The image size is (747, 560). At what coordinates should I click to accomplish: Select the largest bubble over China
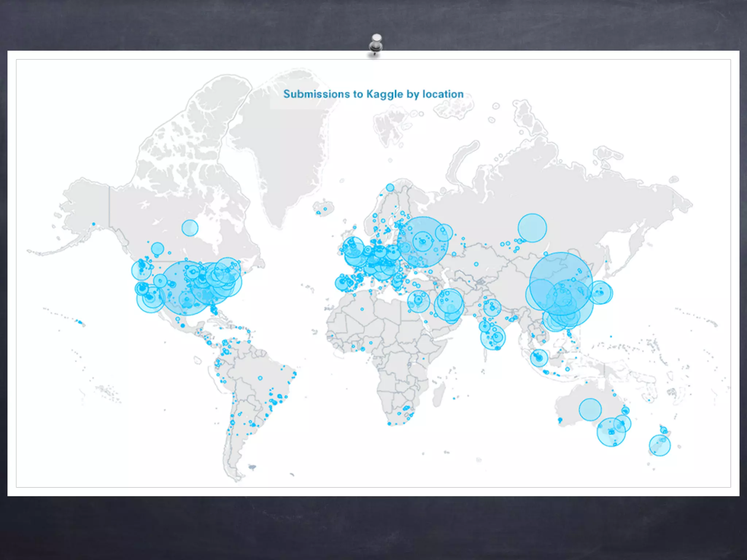pyautogui.click(x=561, y=284)
